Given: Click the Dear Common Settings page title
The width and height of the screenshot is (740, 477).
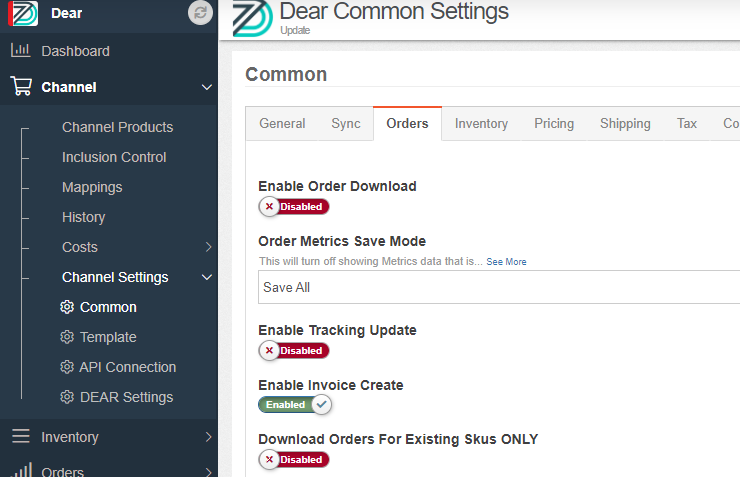Looking at the screenshot, I should 394,11.
